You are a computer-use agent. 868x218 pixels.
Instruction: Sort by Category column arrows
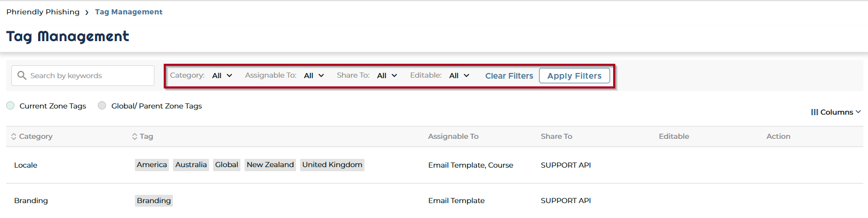coord(14,136)
